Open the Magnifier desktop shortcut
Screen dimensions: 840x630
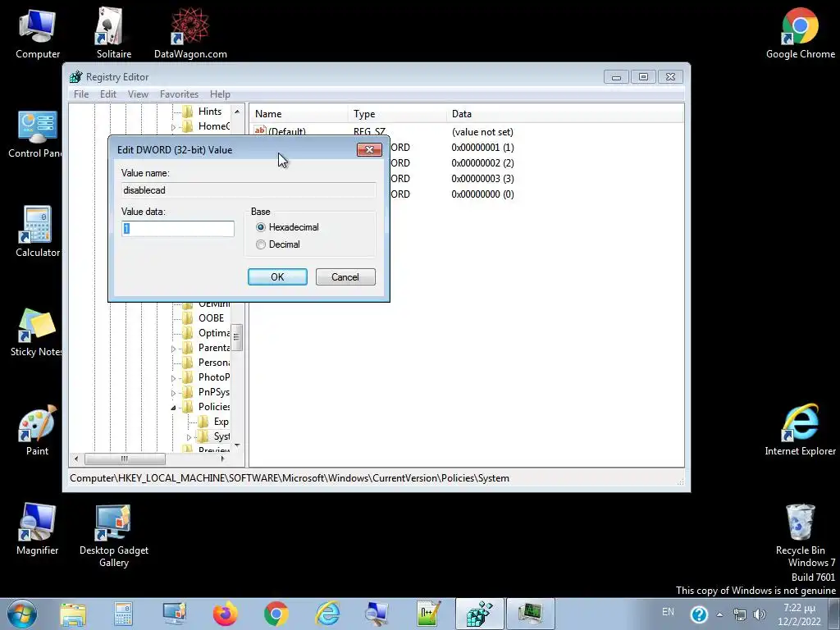[x=37, y=529]
